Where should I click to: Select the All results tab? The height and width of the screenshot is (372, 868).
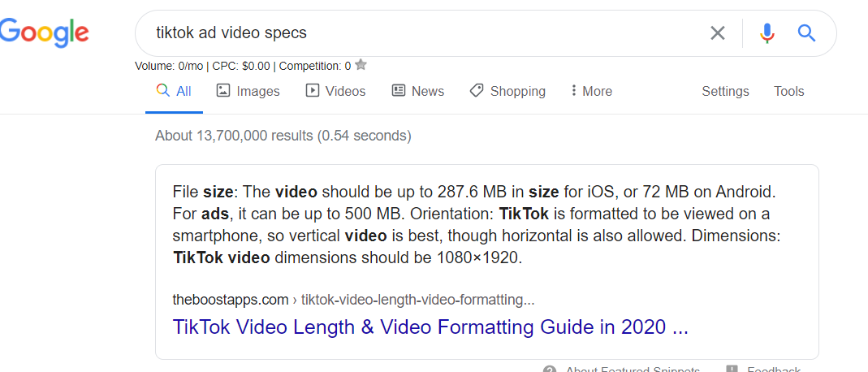174,91
